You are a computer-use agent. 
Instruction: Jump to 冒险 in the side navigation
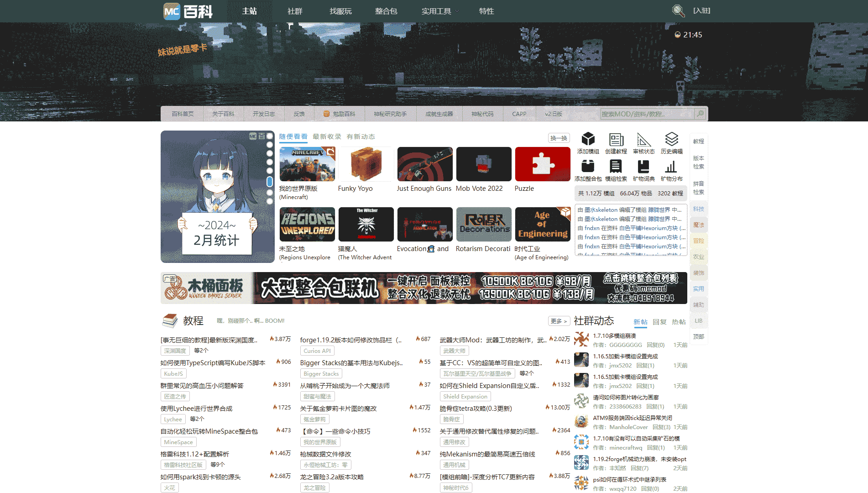point(698,241)
